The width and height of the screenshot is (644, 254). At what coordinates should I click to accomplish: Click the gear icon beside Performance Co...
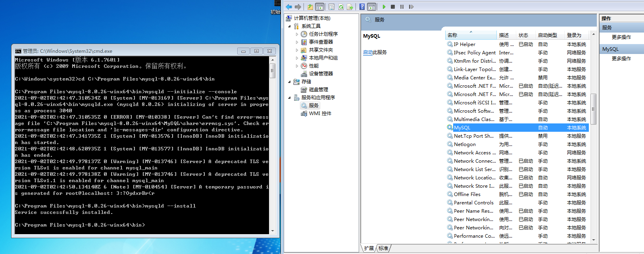tap(450, 236)
